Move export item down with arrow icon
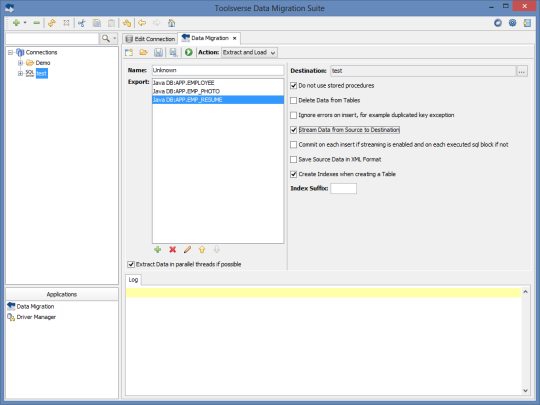The height and width of the screenshot is (405, 540). coord(216,250)
